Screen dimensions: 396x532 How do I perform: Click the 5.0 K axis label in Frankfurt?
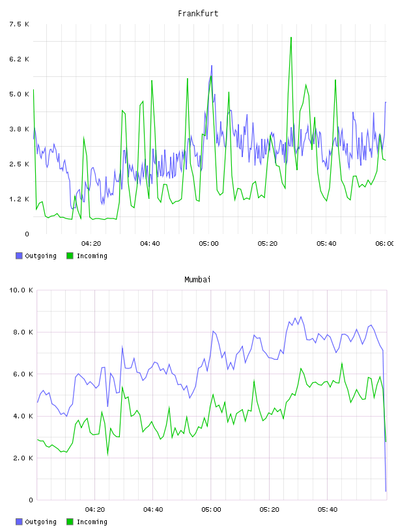(20, 94)
